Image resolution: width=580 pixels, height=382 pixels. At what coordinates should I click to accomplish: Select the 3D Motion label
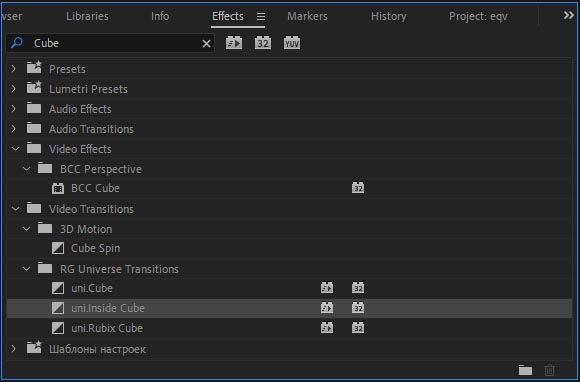[86, 229]
